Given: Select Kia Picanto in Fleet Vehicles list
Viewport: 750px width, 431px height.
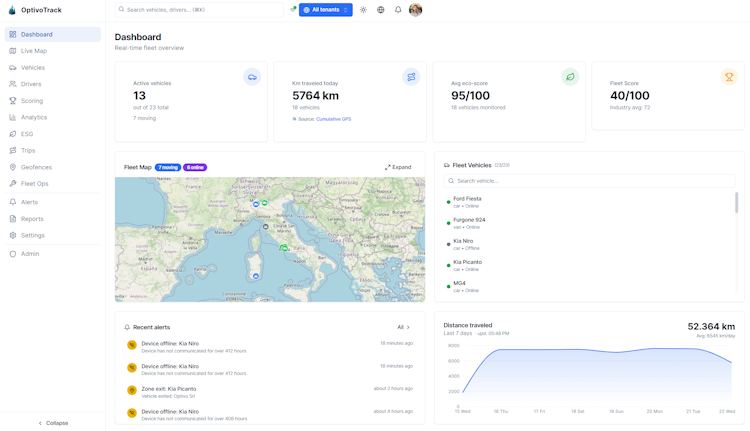Looking at the screenshot, I should click(x=589, y=265).
